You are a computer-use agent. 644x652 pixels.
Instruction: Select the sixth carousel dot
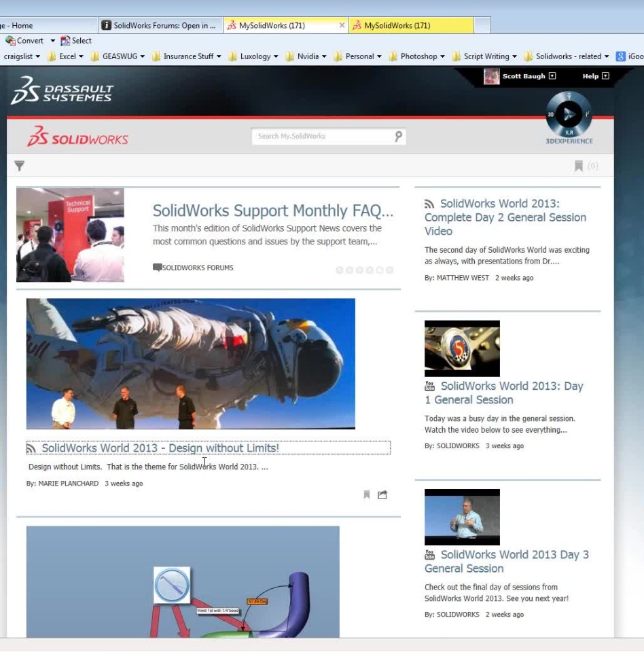[389, 270]
